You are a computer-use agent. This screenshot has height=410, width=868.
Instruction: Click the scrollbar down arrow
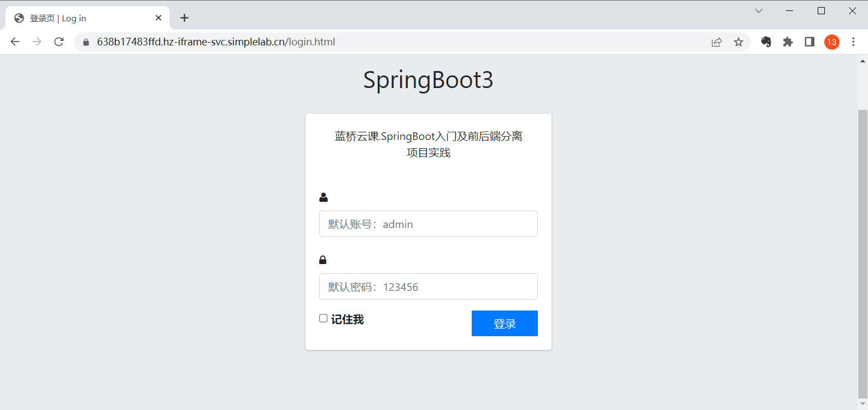pyautogui.click(x=863, y=405)
